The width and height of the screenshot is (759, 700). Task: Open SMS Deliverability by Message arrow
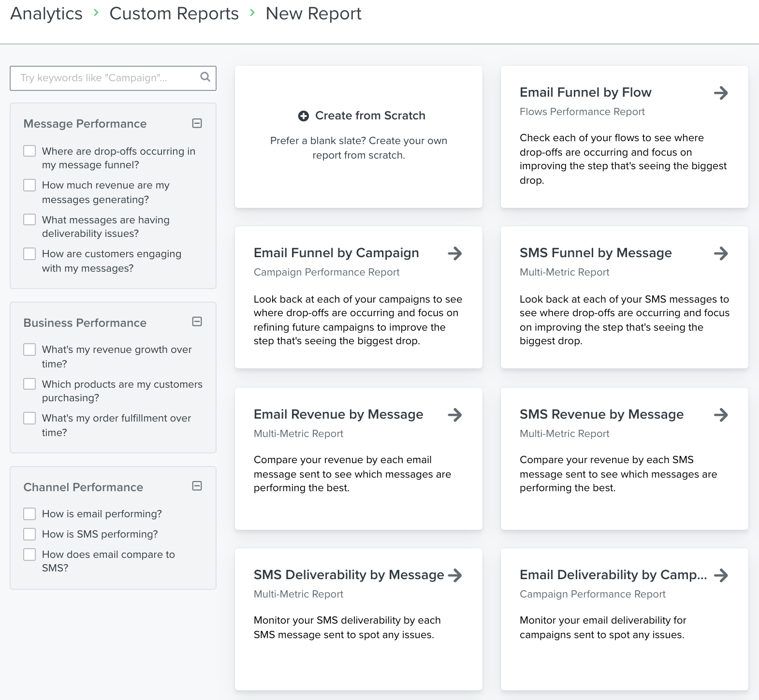(x=454, y=575)
